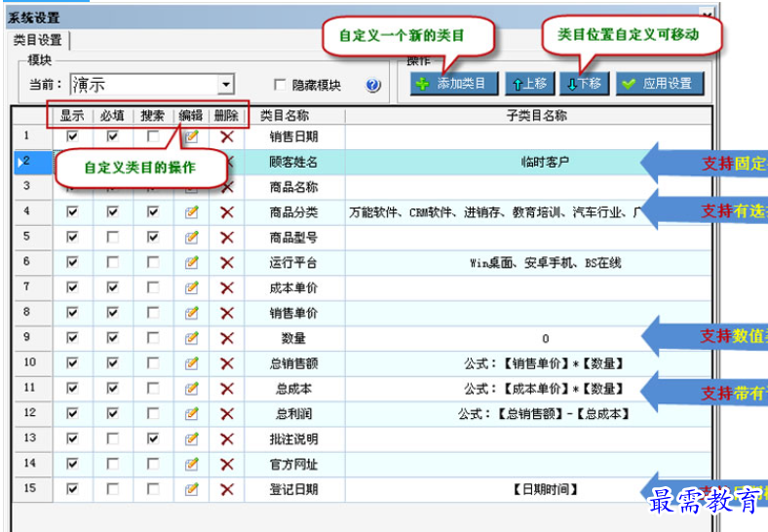Click the 应用设置 apply button

(x=660, y=84)
